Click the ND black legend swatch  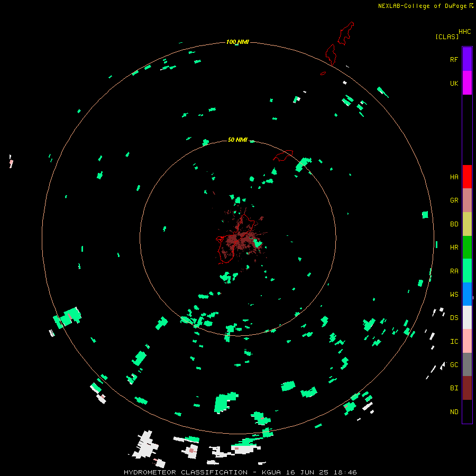click(467, 411)
